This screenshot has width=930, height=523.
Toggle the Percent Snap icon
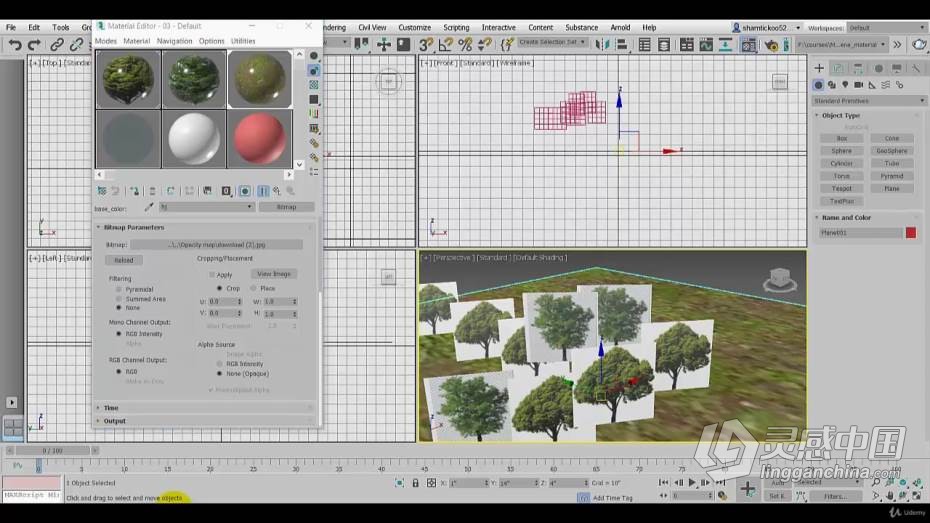465,44
